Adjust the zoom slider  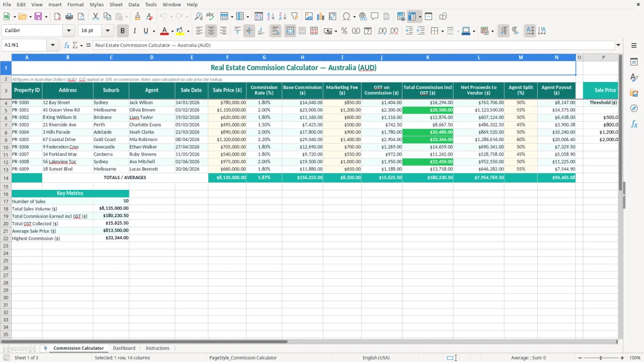[601, 358]
